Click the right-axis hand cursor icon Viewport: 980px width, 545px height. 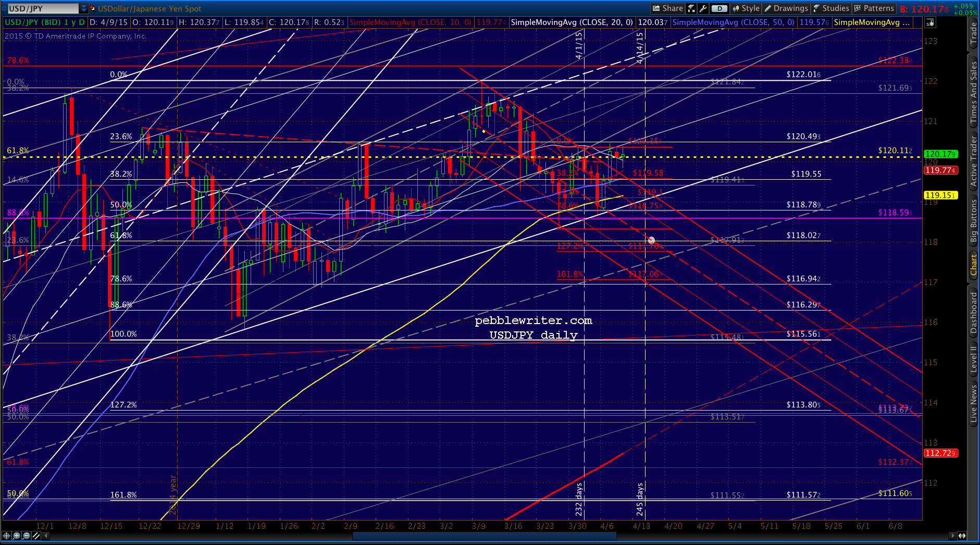pyautogui.click(x=930, y=22)
